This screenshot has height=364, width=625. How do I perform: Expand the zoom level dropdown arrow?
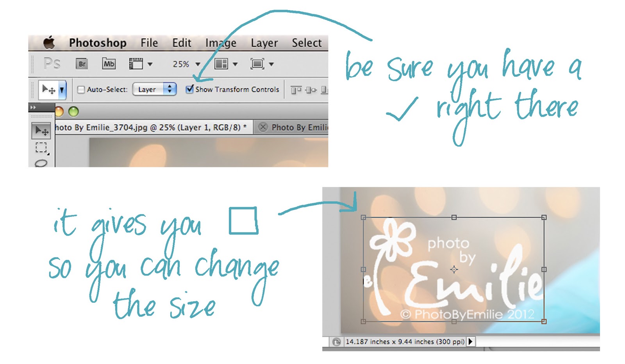[198, 64]
